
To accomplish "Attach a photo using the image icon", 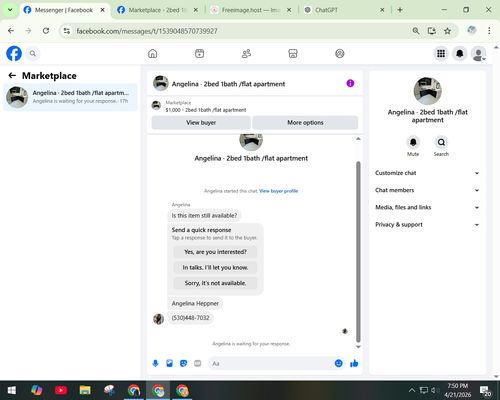I will point(169,363).
